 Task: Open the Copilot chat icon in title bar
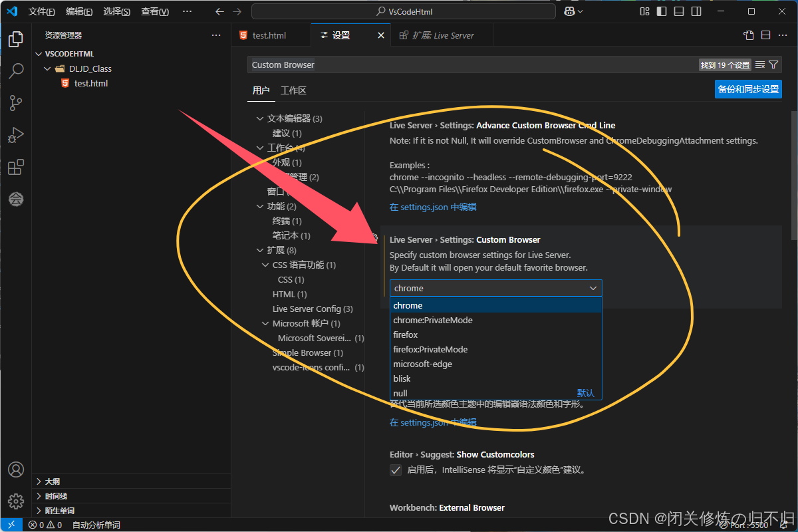pyautogui.click(x=569, y=11)
